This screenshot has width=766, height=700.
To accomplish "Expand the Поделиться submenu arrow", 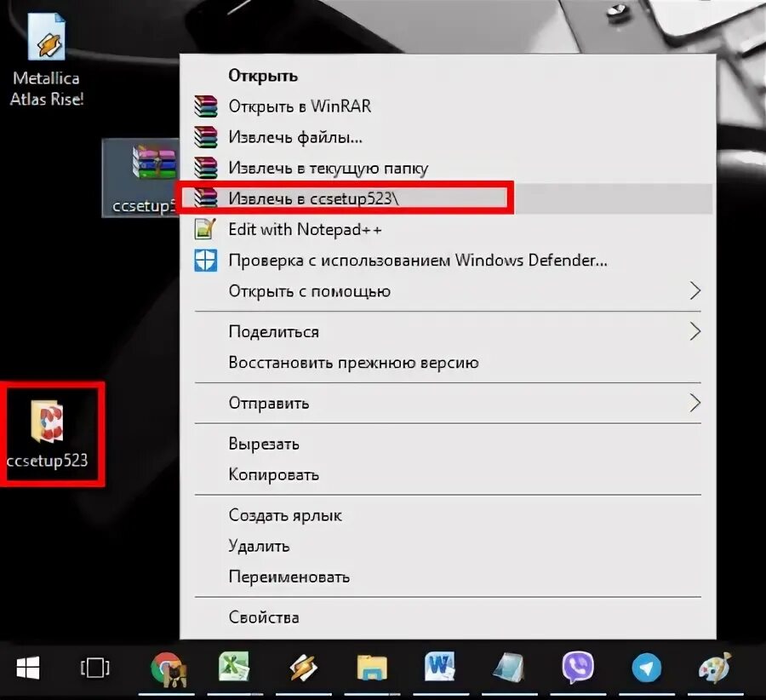I will click(695, 331).
